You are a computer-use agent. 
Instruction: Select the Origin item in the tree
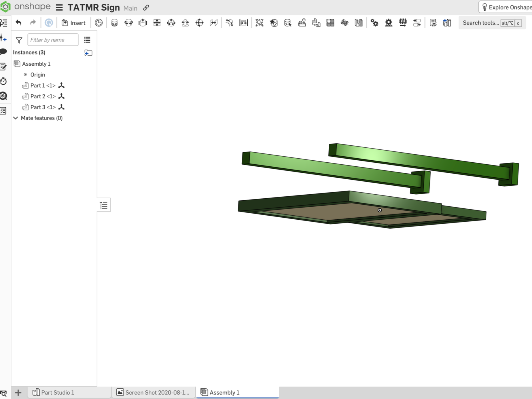[37, 75]
